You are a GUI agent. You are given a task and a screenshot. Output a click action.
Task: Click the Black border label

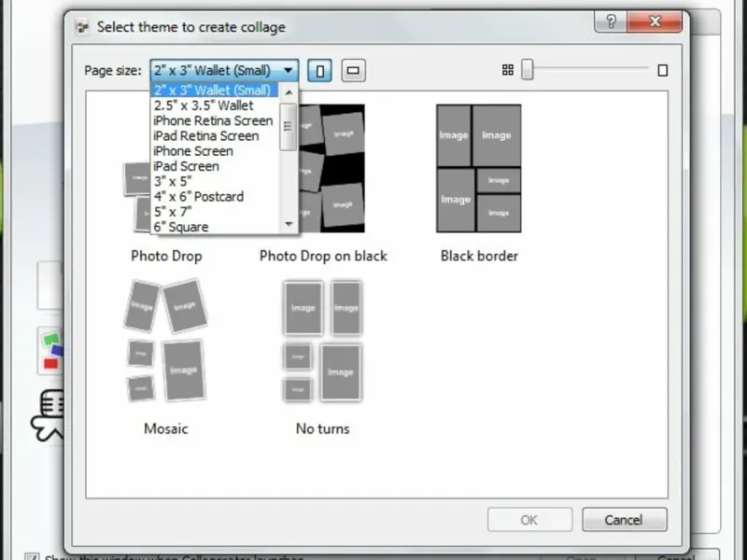[479, 256]
